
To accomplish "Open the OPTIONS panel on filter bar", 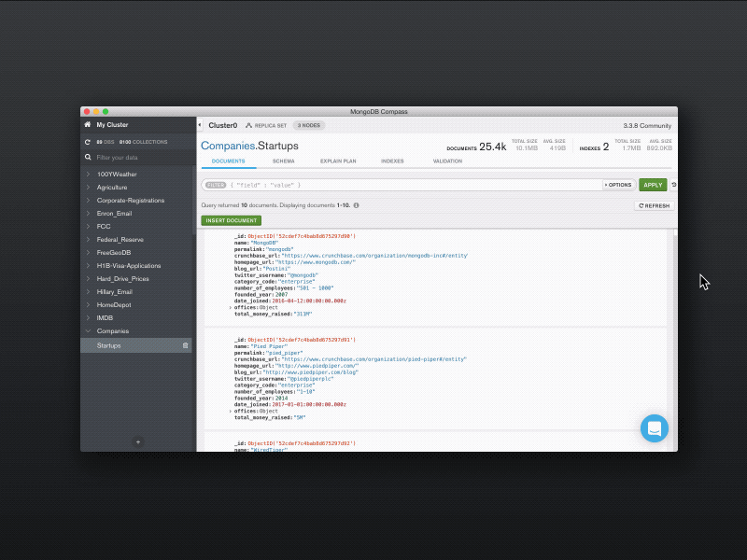I will tap(616, 185).
